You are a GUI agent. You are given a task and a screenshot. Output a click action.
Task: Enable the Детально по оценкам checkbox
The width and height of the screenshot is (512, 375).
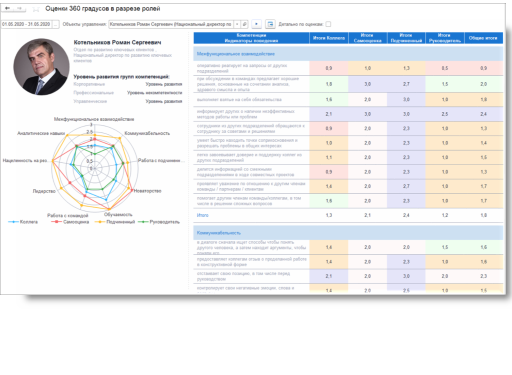328,24
